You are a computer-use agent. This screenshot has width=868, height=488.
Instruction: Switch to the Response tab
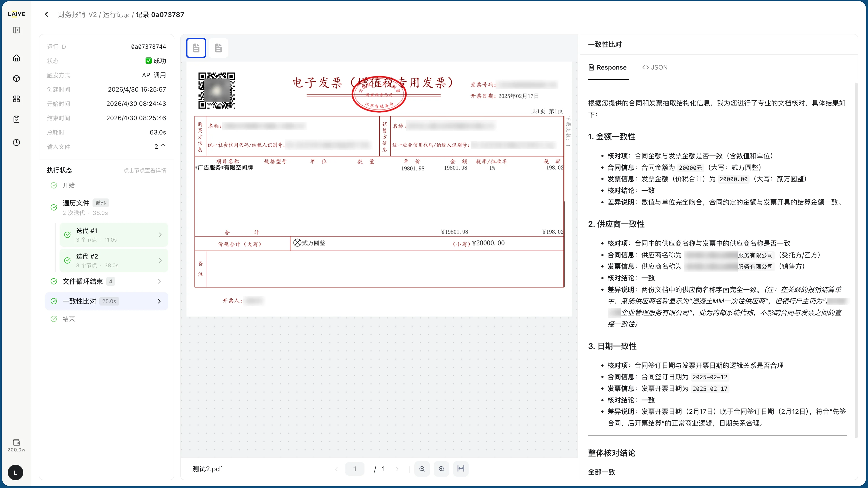click(x=608, y=67)
